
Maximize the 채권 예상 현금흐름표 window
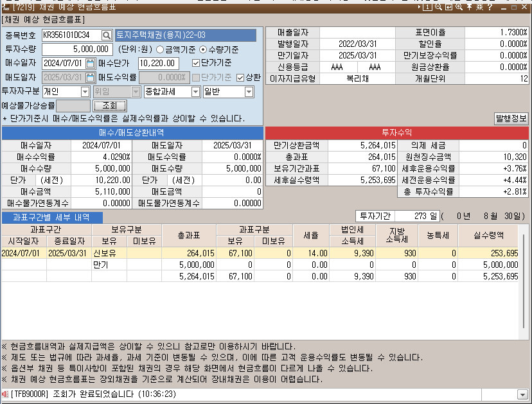tap(514, 8)
